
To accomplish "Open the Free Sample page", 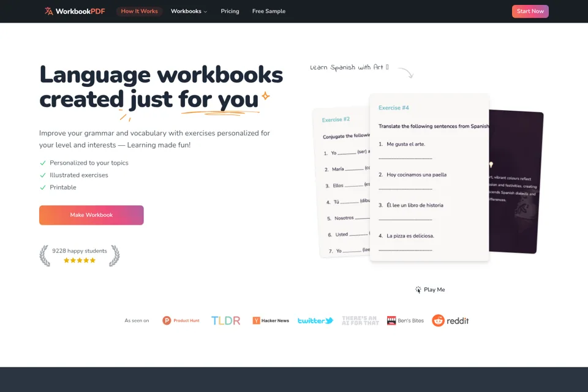I will (268, 11).
